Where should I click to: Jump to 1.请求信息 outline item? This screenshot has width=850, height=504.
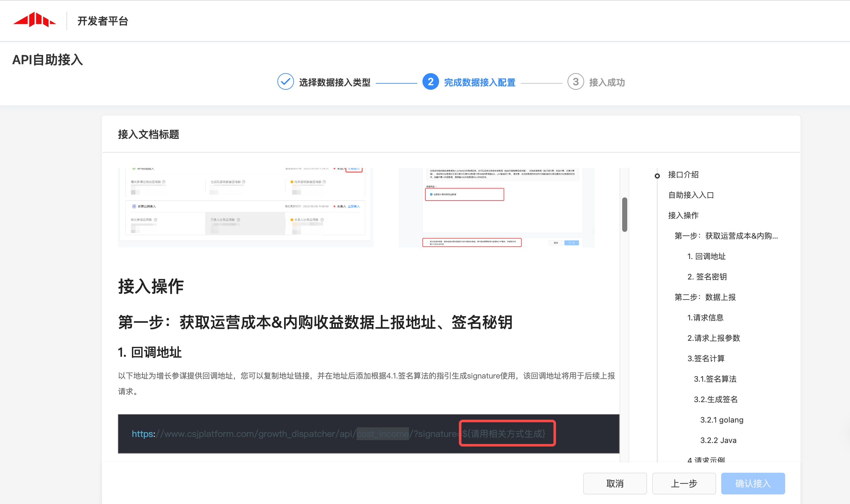point(705,317)
